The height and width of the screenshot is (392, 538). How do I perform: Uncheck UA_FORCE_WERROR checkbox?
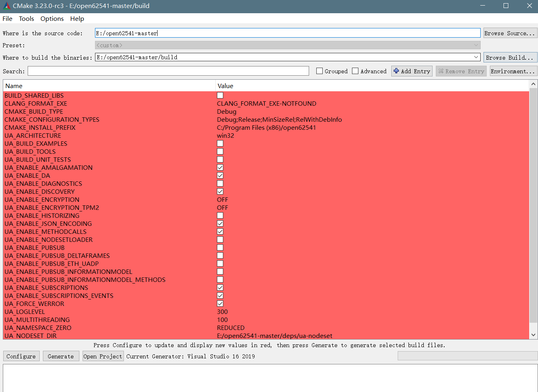pos(220,304)
